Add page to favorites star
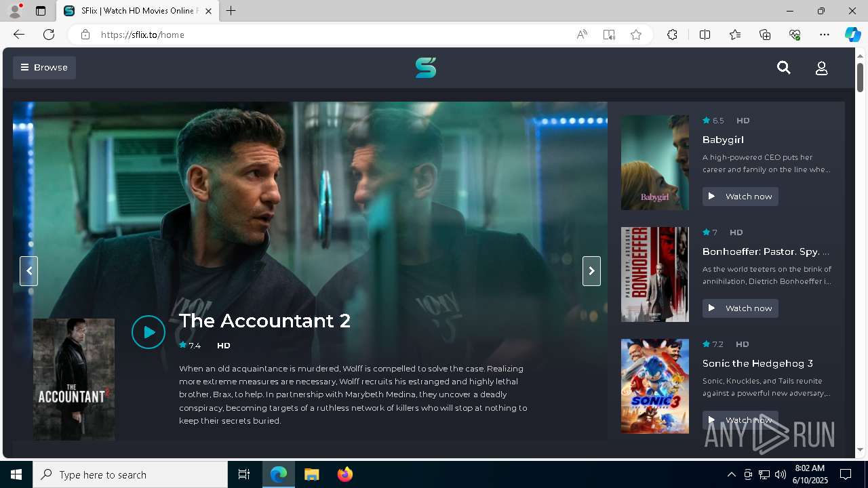This screenshot has width=868, height=488. click(636, 35)
